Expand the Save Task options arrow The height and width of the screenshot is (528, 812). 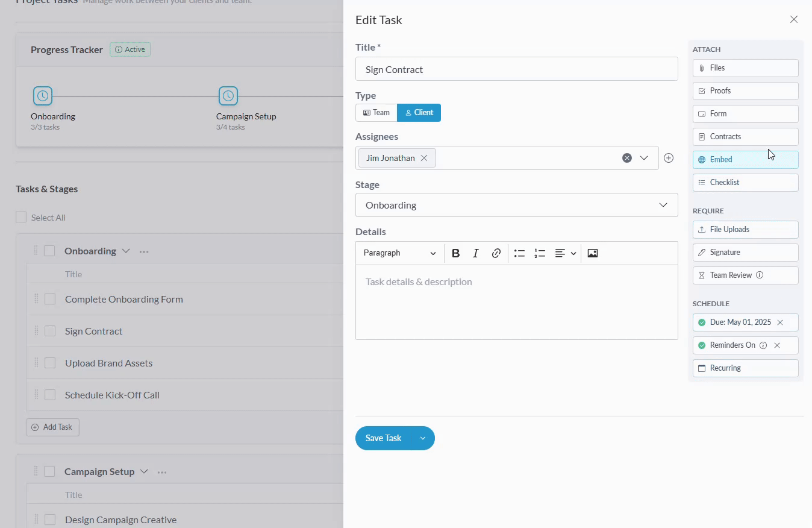423,438
